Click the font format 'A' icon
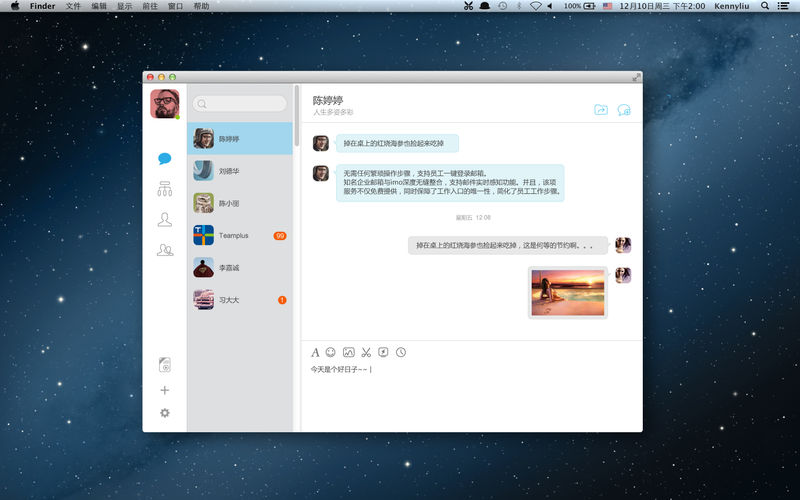Viewport: 800px width, 500px height. (315, 352)
